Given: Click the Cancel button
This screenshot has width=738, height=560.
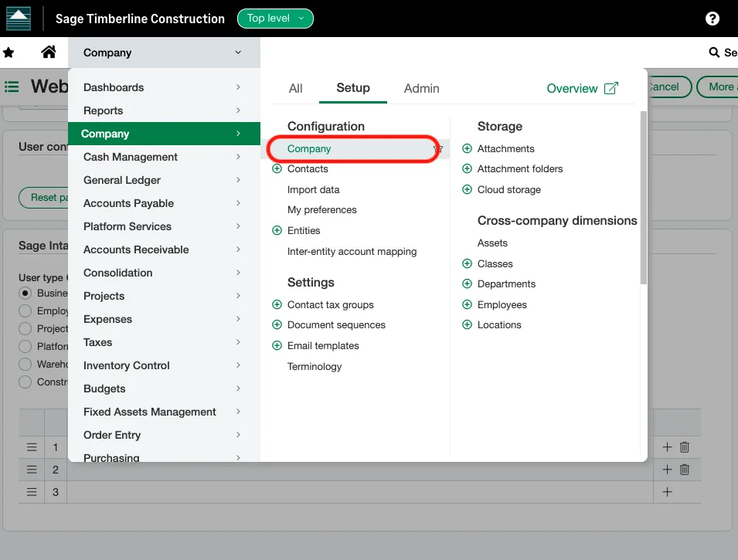Looking at the screenshot, I should click(668, 87).
